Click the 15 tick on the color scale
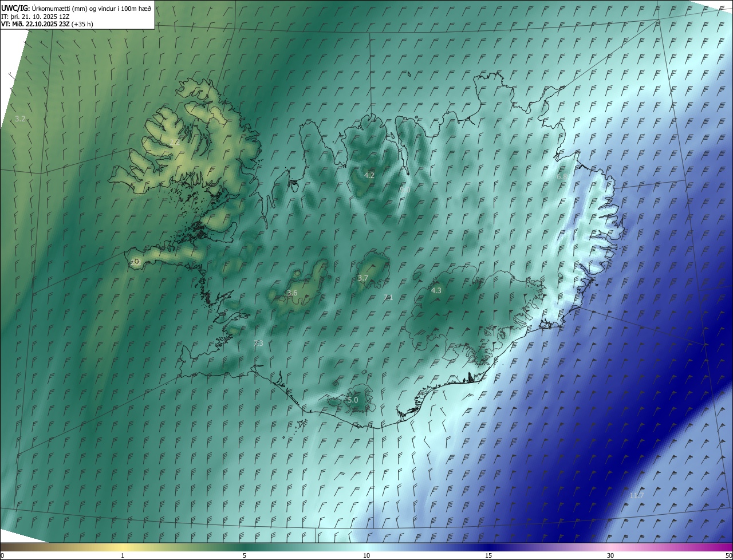 point(488,555)
